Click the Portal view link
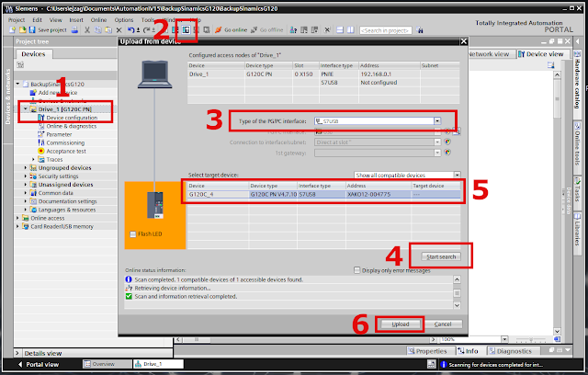 pos(38,364)
